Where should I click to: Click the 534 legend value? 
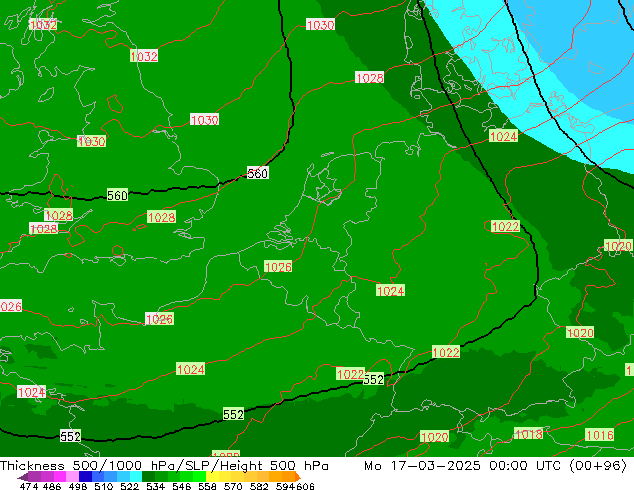click(x=155, y=486)
